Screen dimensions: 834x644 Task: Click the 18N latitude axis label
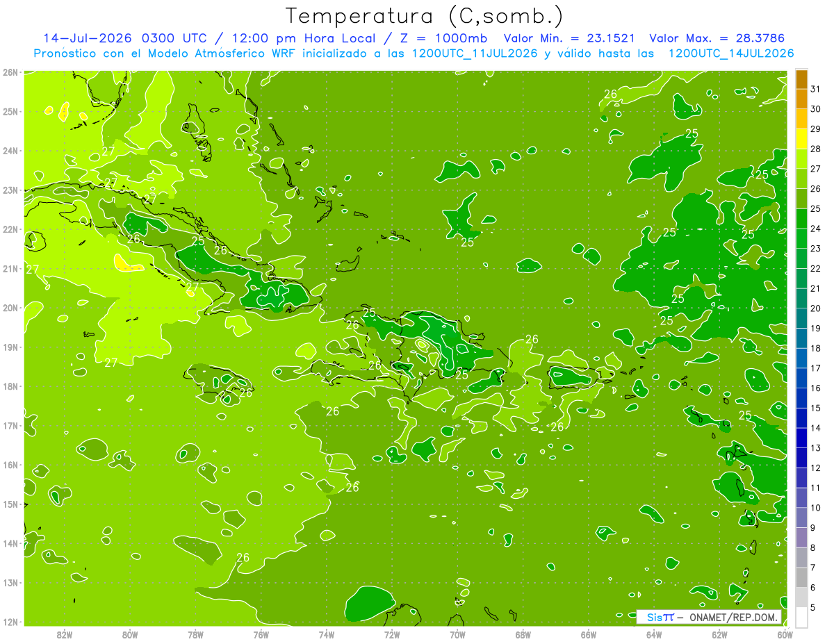pyautogui.click(x=10, y=386)
